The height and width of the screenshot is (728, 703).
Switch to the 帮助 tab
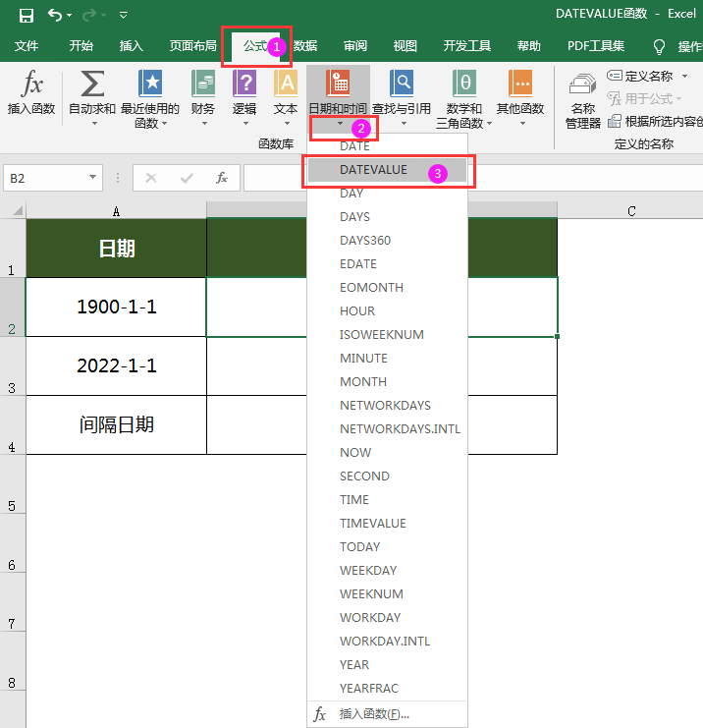[x=529, y=45]
